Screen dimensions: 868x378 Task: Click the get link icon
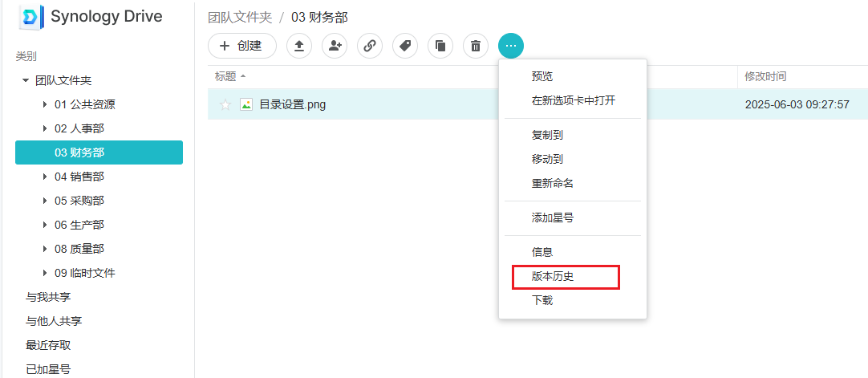(x=370, y=46)
